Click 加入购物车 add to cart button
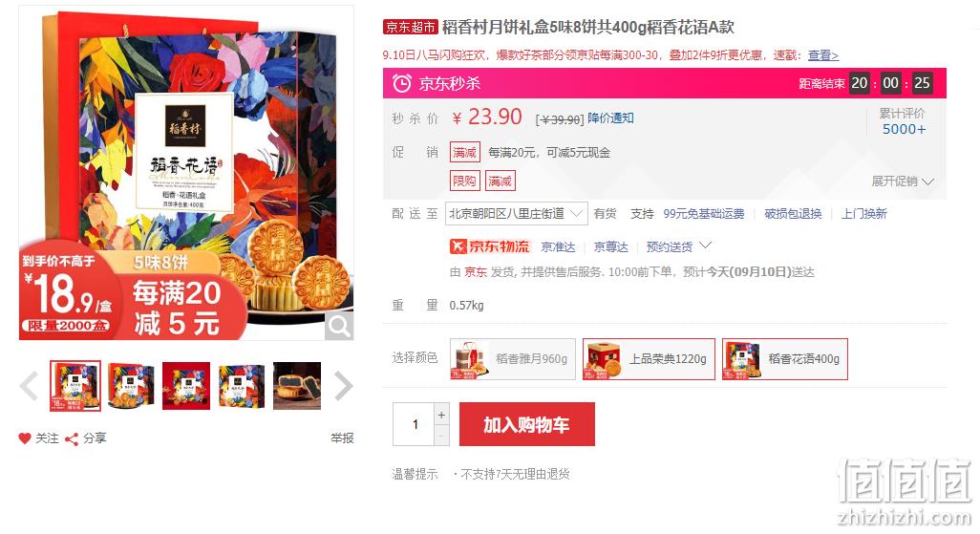Screen dimensions: 980x534 point(527,424)
